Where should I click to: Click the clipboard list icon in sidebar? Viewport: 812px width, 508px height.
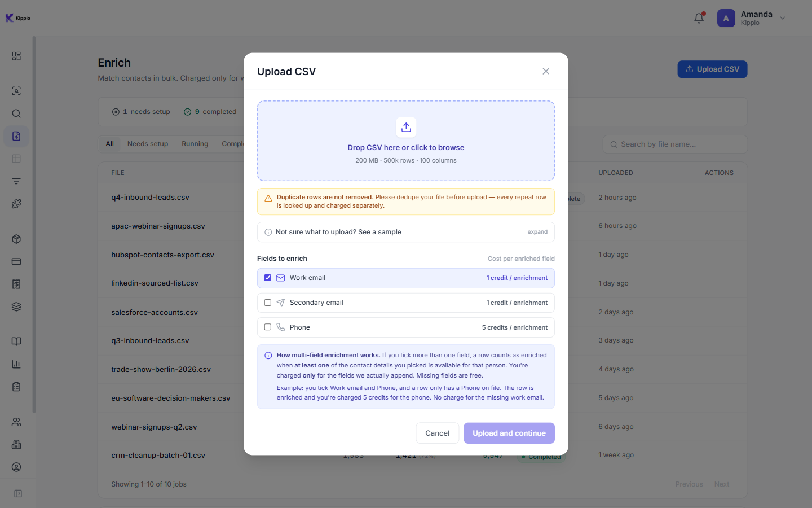coord(16,387)
